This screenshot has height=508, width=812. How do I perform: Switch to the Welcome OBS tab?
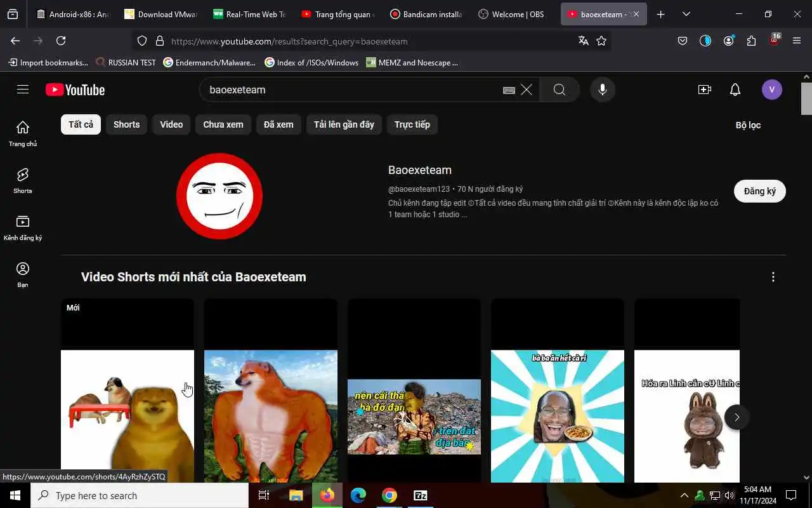[x=514, y=14]
